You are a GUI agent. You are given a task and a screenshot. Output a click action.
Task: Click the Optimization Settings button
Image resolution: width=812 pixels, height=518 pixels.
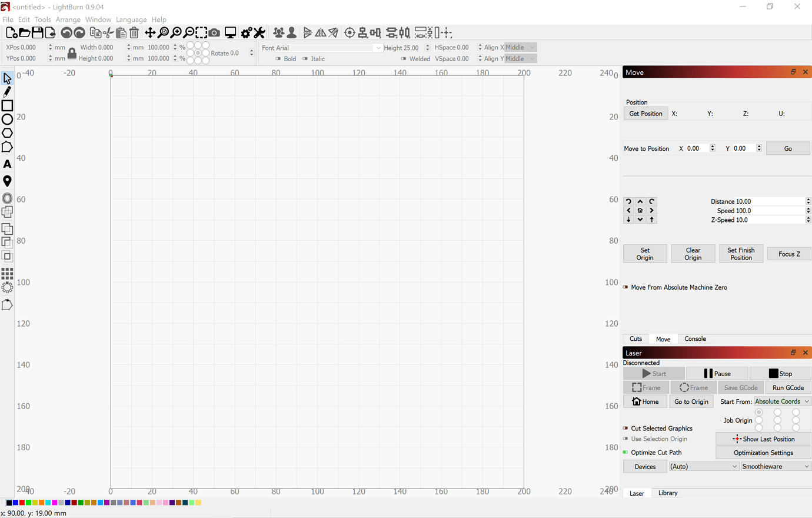pos(763,453)
